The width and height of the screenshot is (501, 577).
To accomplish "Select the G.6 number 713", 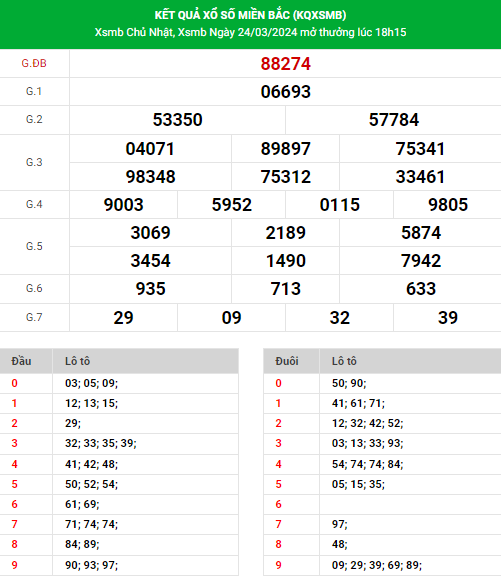I will (x=286, y=288).
